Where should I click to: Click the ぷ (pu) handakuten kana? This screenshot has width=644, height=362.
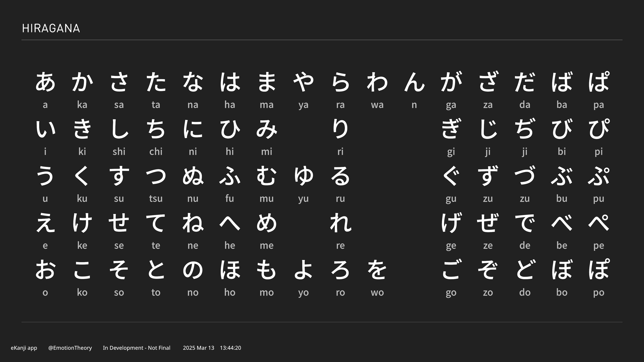pos(599,176)
